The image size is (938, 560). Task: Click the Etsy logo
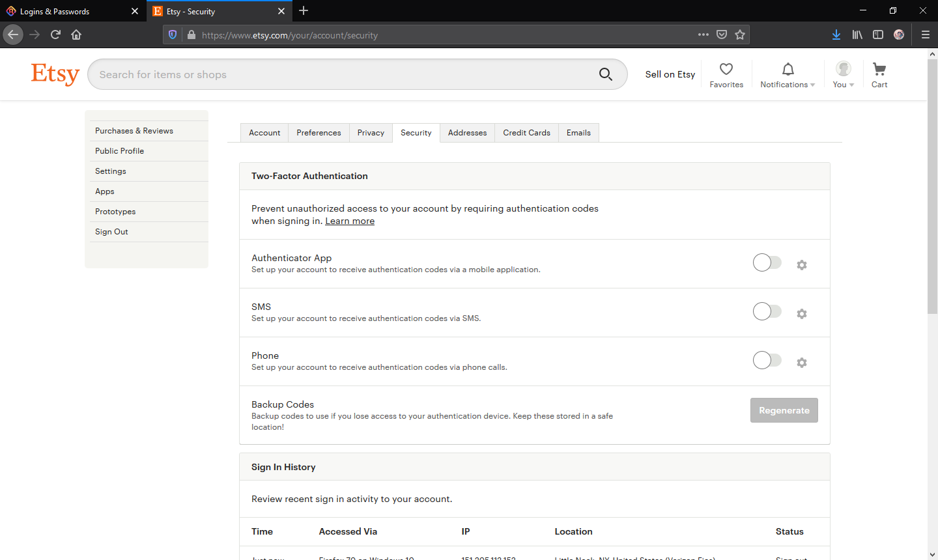(55, 74)
